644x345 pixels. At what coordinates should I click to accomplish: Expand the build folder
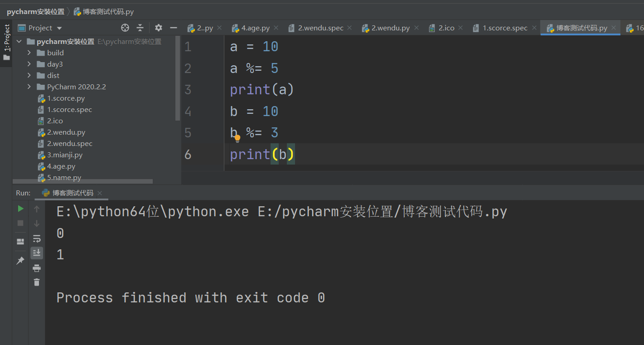click(x=29, y=53)
